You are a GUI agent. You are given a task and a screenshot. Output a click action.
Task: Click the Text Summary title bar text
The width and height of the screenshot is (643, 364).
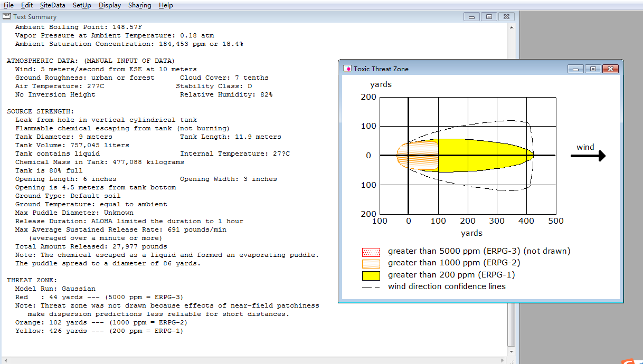(x=35, y=17)
